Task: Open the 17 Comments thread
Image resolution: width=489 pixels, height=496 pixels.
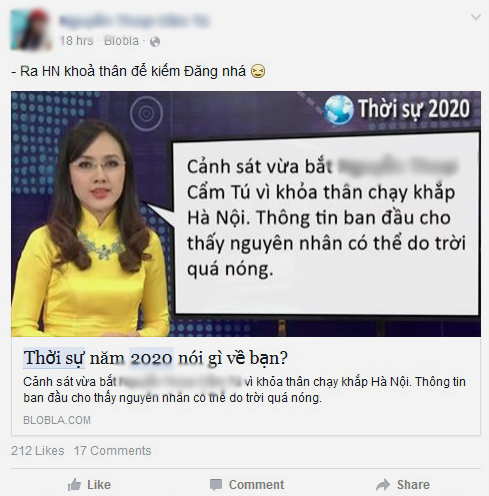Action: (x=113, y=451)
